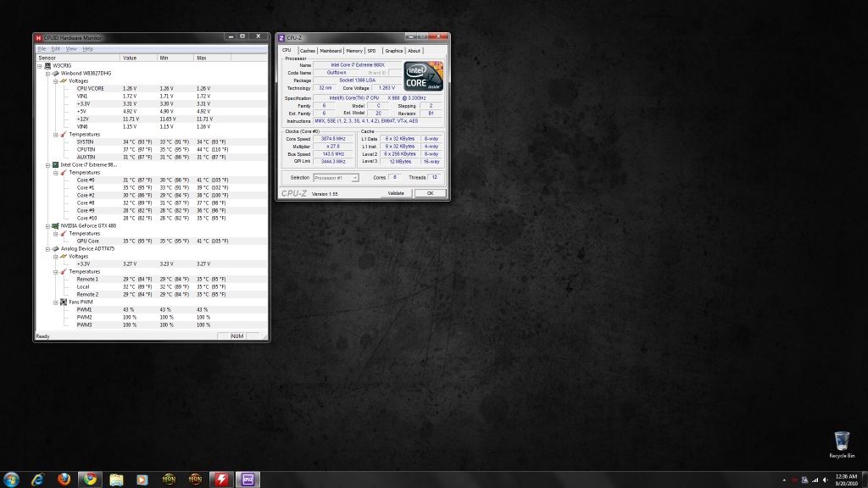Switch to Google Chrome in taskbar
The height and width of the screenshot is (488, 868).
click(x=90, y=480)
